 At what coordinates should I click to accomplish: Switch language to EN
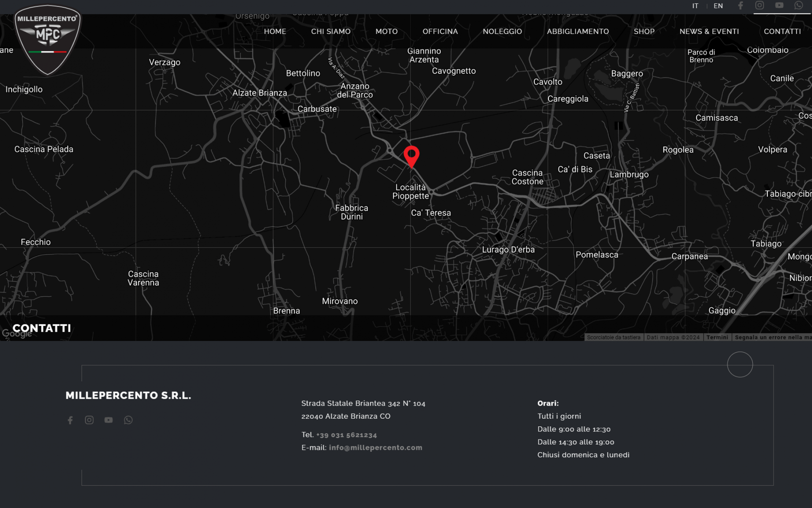pyautogui.click(x=718, y=6)
